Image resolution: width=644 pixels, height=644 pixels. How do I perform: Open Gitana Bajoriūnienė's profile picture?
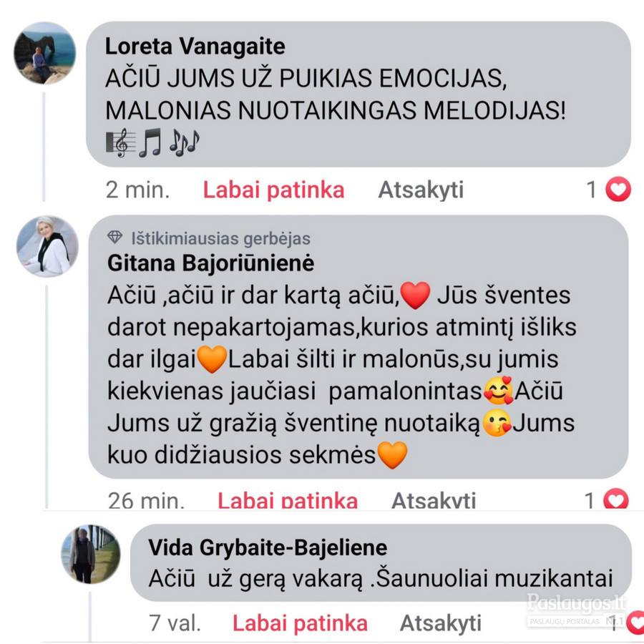[47, 246]
